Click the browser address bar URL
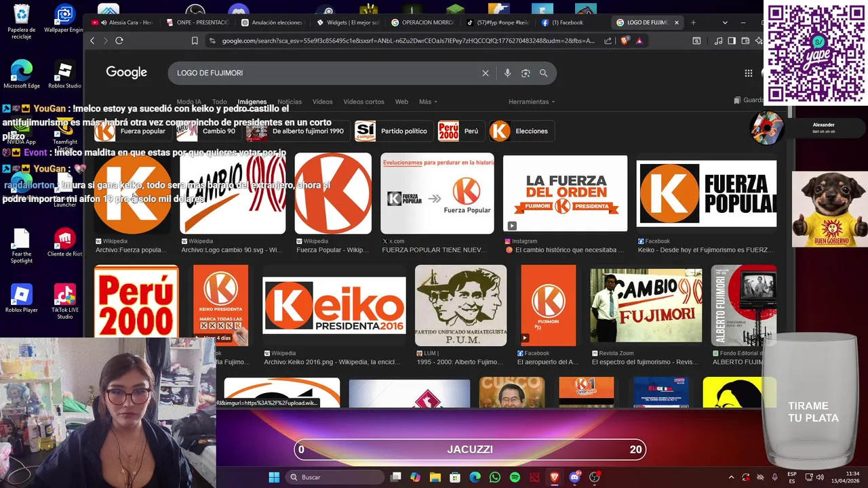 pyautogui.click(x=407, y=41)
